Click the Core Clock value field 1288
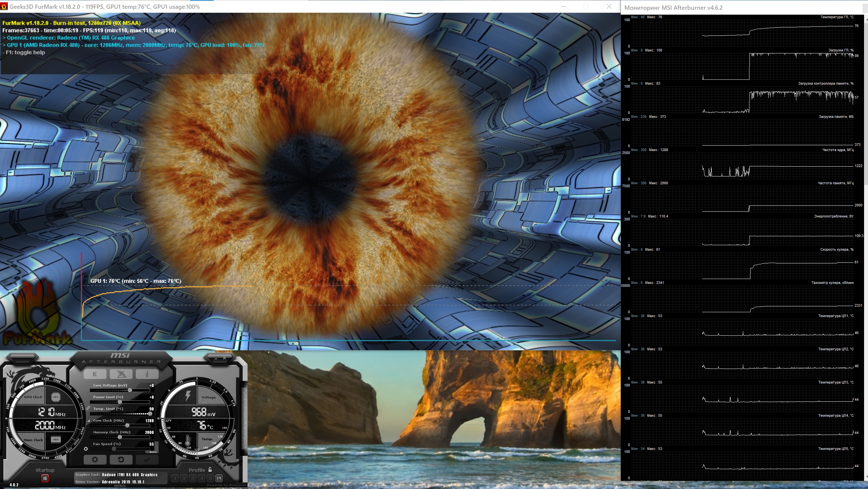Viewport: 868px width, 489px height. click(149, 421)
